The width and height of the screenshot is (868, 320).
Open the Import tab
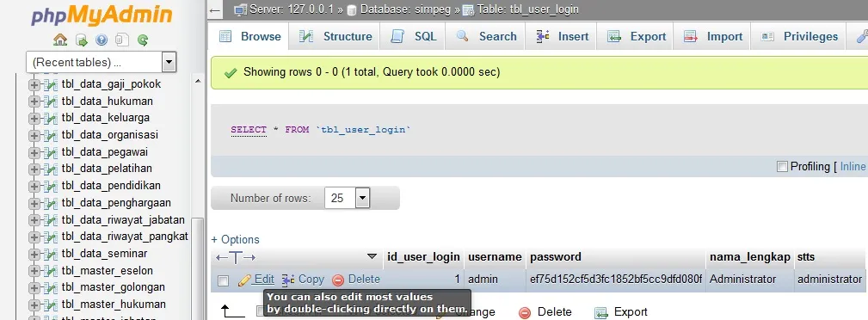(712, 36)
